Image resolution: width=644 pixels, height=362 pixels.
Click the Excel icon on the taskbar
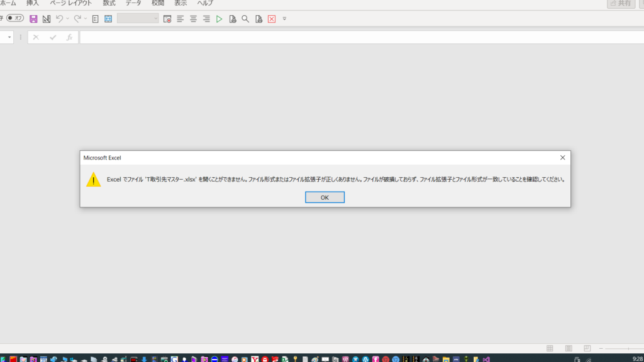click(x=285, y=359)
